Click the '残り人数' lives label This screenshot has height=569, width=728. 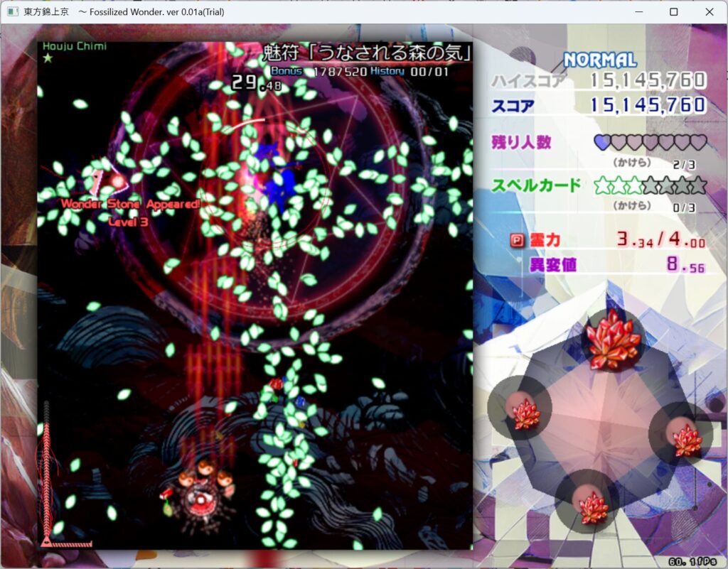click(x=521, y=142)
